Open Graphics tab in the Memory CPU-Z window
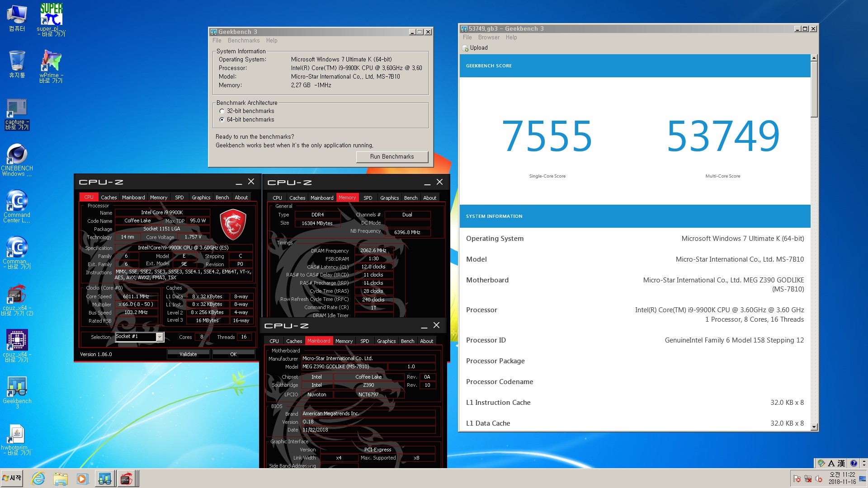This screenshot has width=868, height=488. [389, 198]
